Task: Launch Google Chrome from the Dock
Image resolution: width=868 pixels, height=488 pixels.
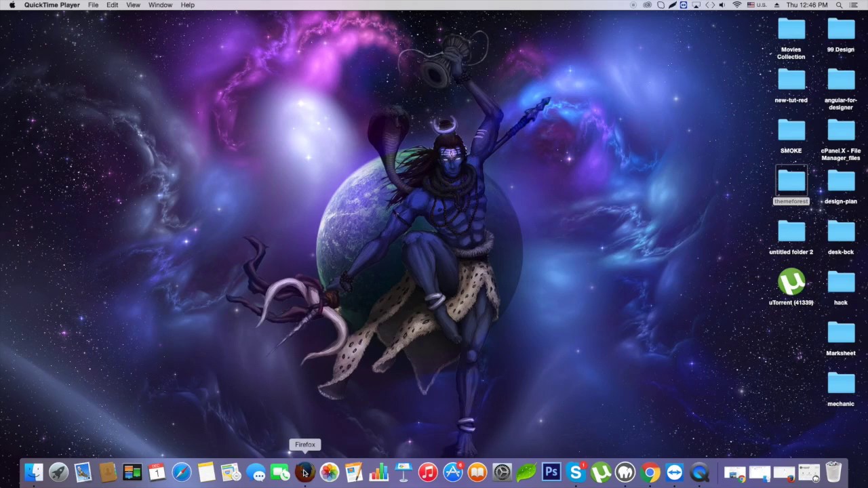Action: [x=650, y=472]
